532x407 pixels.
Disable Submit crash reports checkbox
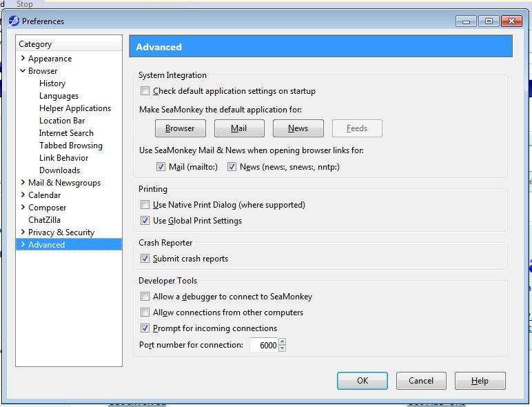(145, 259)
